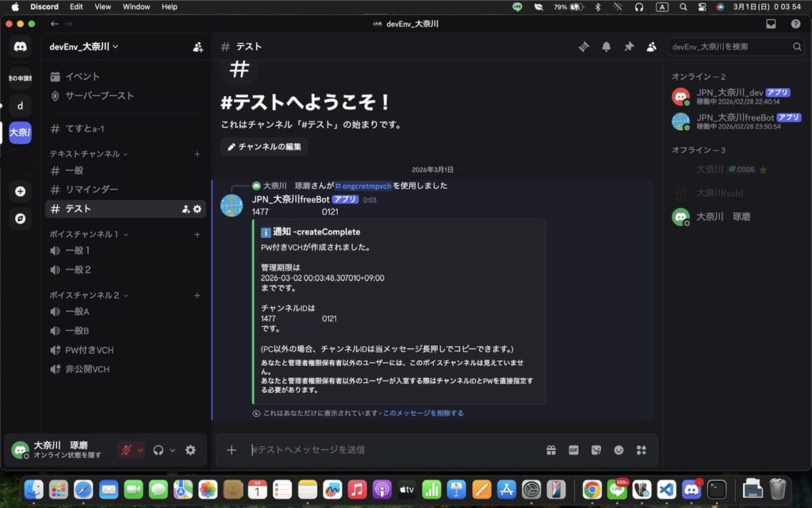This screenshot has width=812, height=508.
Task: Click the チャンネルの編集 button
Action: pyautogui.click(x=264, y=147)
